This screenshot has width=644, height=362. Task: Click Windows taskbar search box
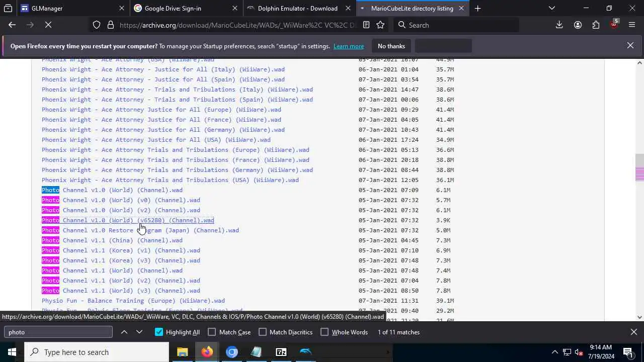97,352
